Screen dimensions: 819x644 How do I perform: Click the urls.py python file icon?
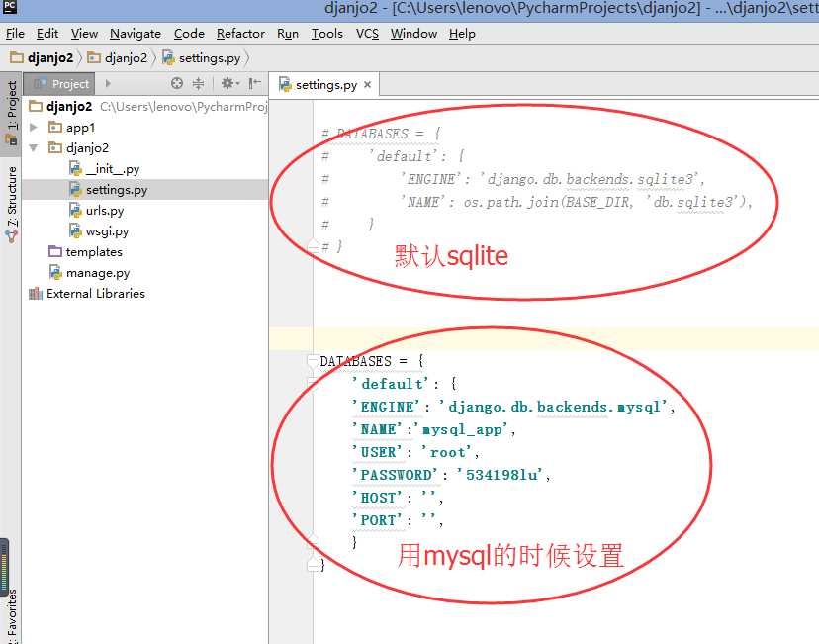[75, 210]
